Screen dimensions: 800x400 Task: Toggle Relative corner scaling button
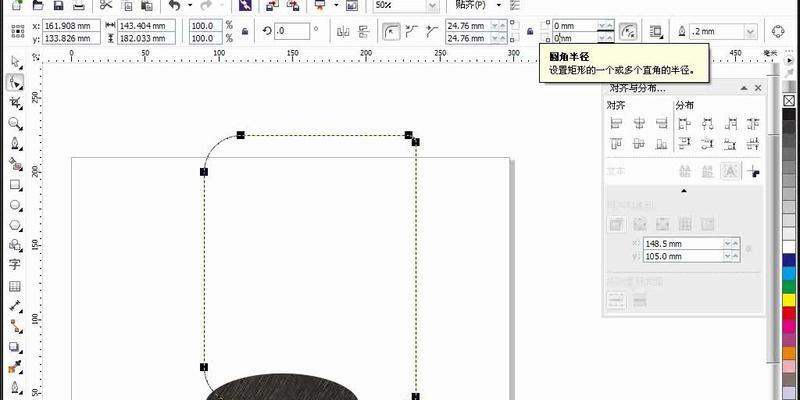point(628,32)
